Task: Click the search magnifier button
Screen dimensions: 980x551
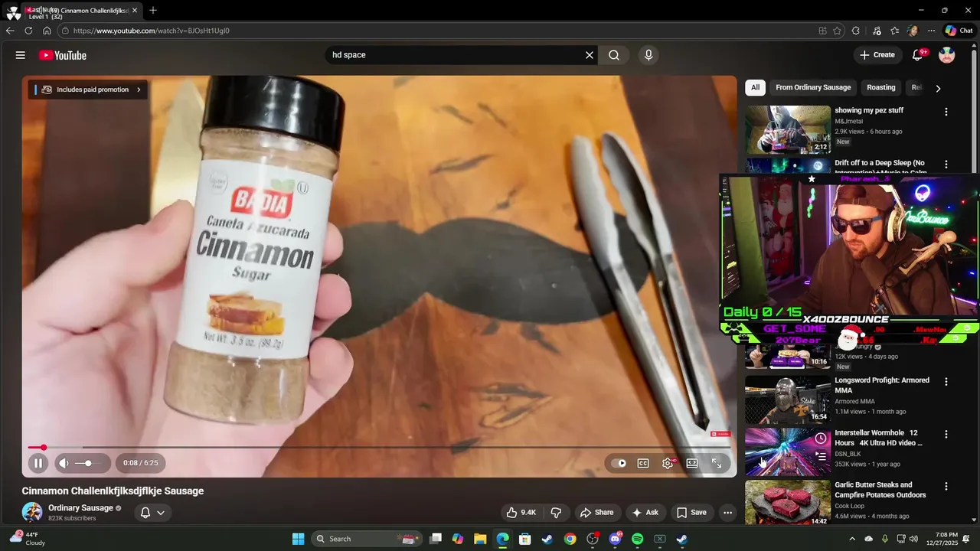Action: click(x=614, y=55)
